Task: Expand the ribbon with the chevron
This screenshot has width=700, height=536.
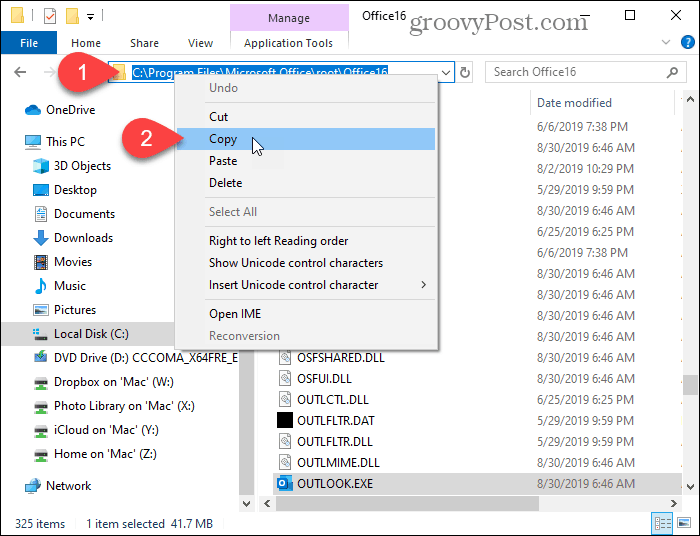Action: (x=666, y=42)
